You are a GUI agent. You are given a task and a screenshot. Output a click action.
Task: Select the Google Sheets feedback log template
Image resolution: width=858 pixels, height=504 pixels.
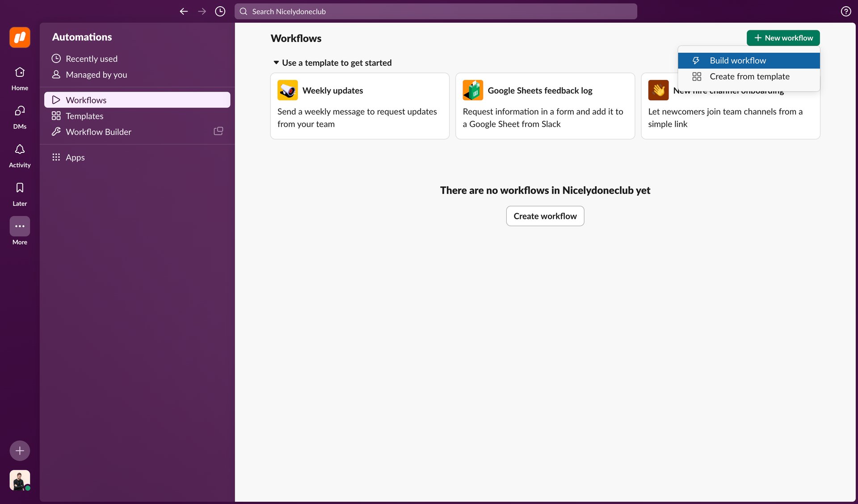pyautogui.click(x=545, y=106)
